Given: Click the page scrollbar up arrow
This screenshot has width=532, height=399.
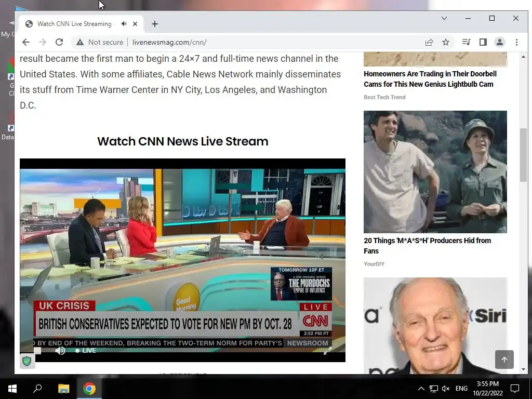Looking at the screenshot, I should click(x=523, y=57).
